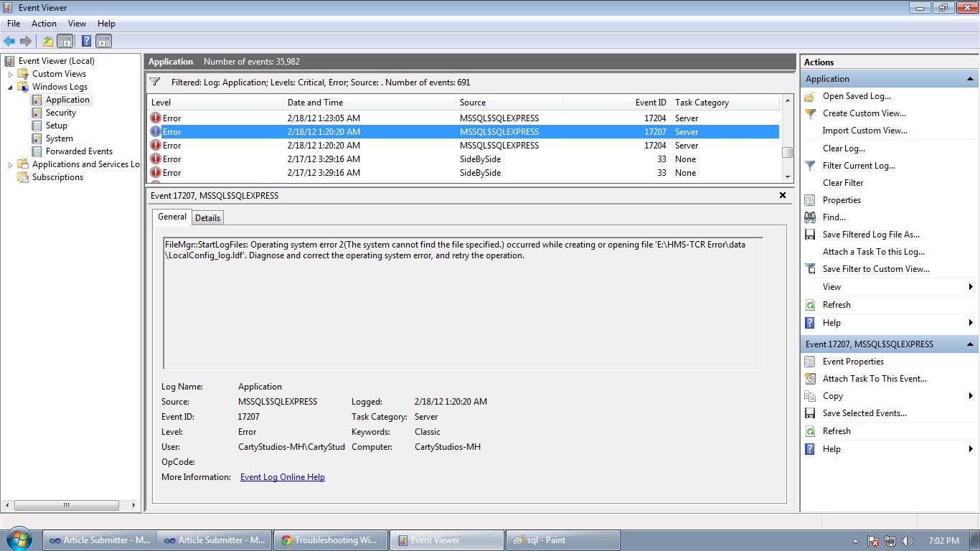Click the Properties icon in Application actions
980x551 pixels.
(810, 200)
